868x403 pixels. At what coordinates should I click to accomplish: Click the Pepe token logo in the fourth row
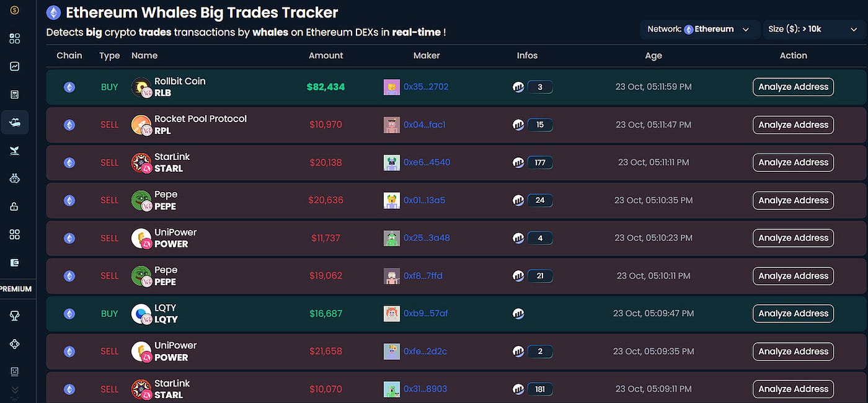click(141, 200)
